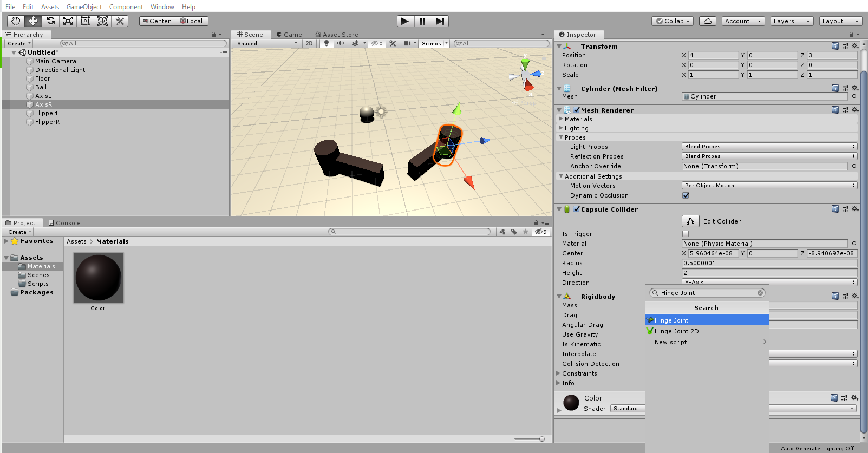Image resolution: width=868 pixels, height=453 pixels.
Task: Step forward one frame
Action: pyautogui.click(x=440, y=21)
